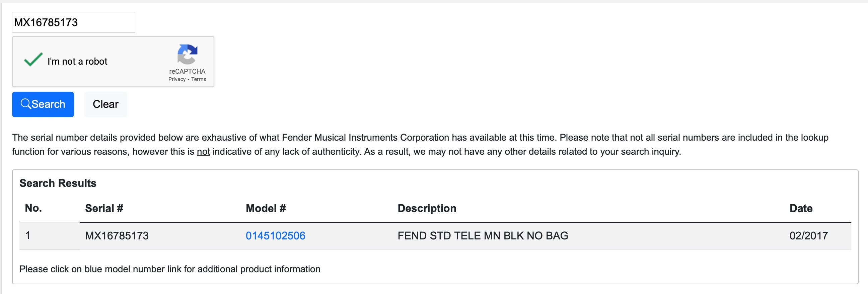Click the Search Results heading
Viewport: 868px width, 294px height.
pos(58,183)
